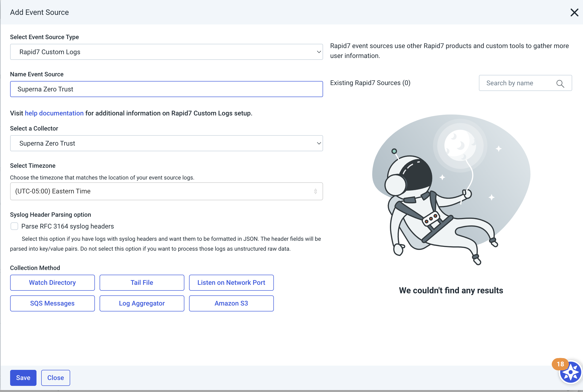583x392 pixels.
Task: Select Tail File collection method
Action: (142, 282)
